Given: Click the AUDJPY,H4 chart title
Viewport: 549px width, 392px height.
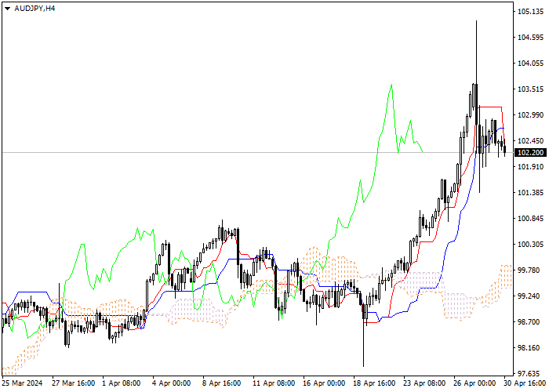Looking at the screenshot, I should (35, 9).
